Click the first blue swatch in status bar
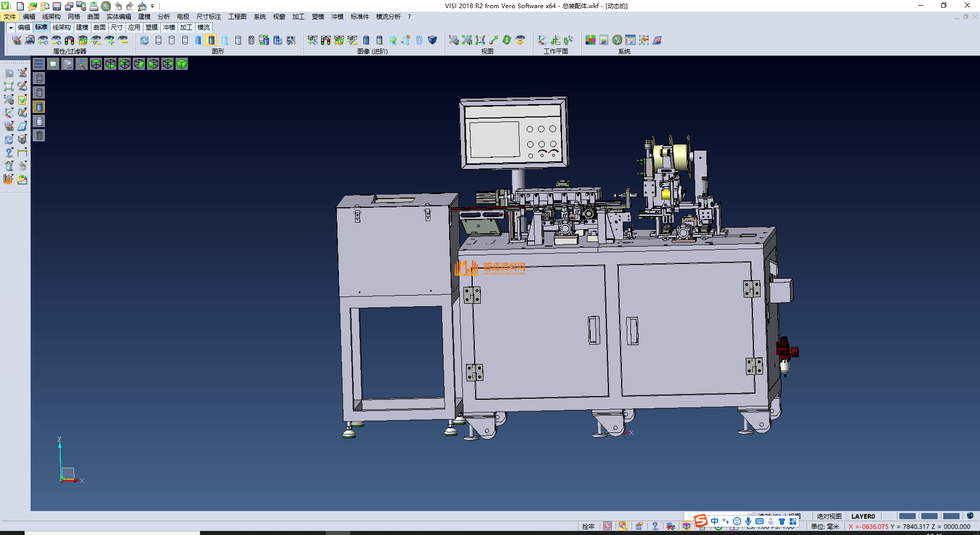 tap(907, 516)
